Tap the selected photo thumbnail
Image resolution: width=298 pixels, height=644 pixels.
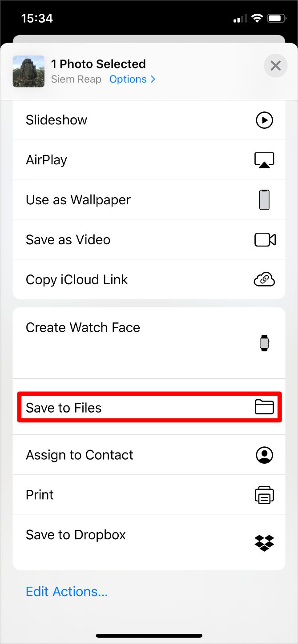pos(28,71)
